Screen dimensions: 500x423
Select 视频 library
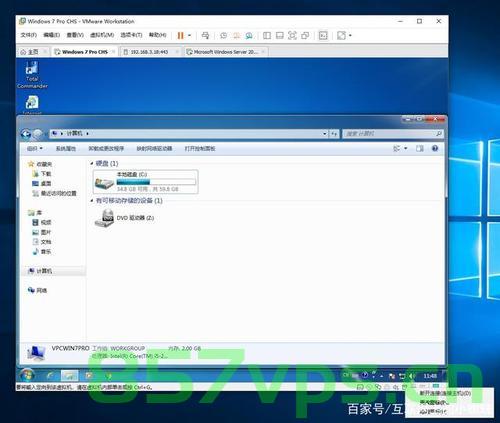point(42,222)
